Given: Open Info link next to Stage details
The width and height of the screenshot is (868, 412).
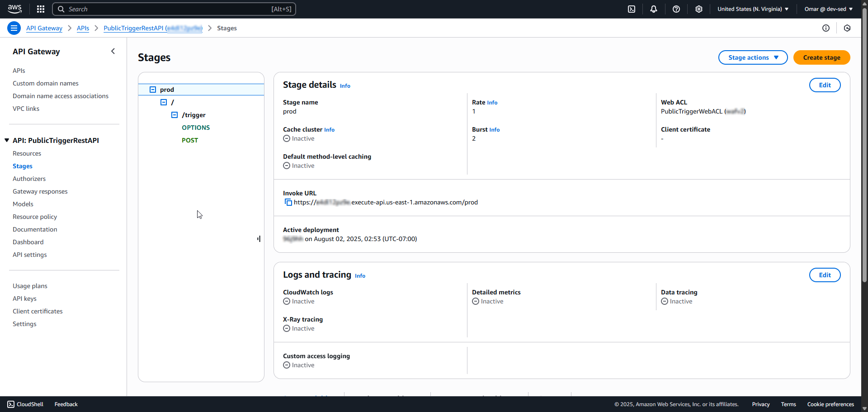Looking at the screenshot, I should click(x=345, y=86).
